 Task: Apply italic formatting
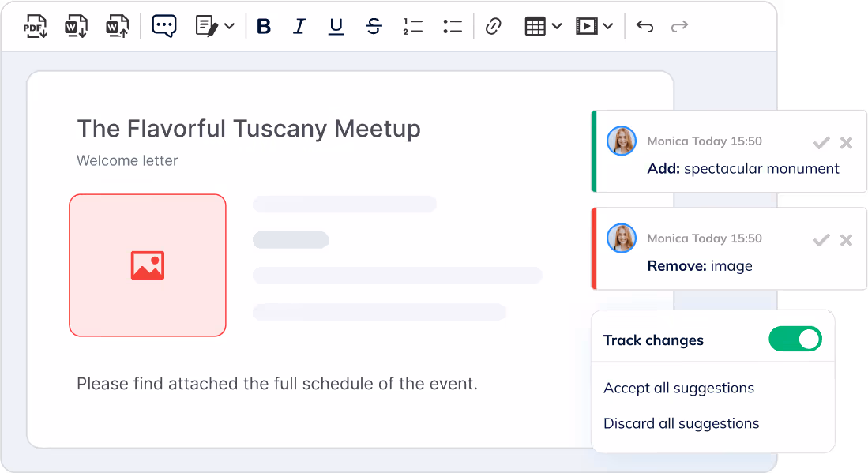[x=299, y=27]
